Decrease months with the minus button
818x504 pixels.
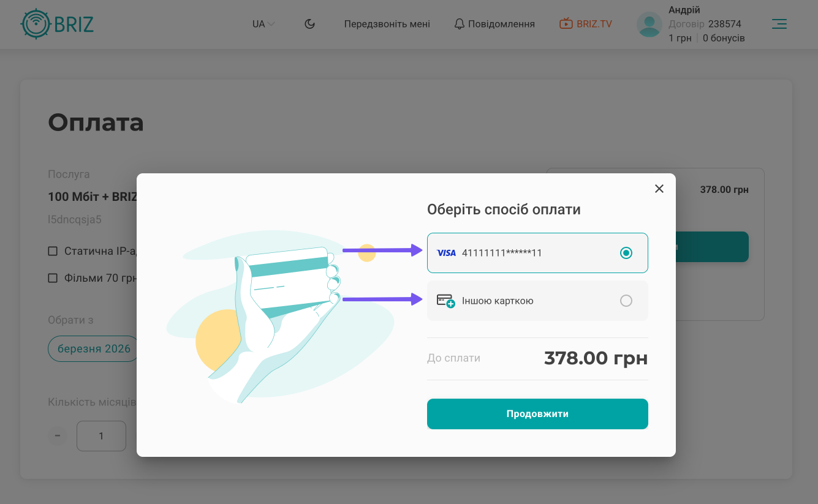pos(58,436)
